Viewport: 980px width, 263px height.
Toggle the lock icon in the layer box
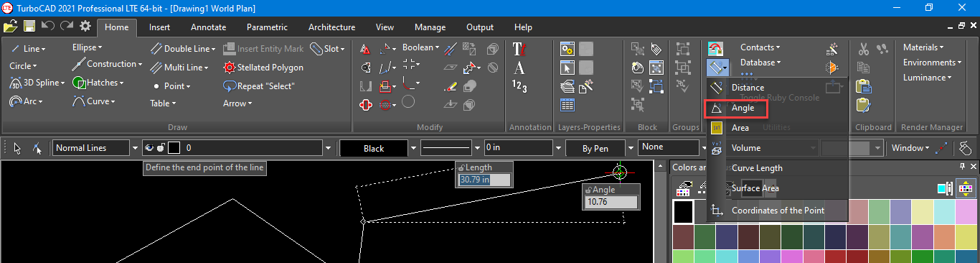(161, 148)
